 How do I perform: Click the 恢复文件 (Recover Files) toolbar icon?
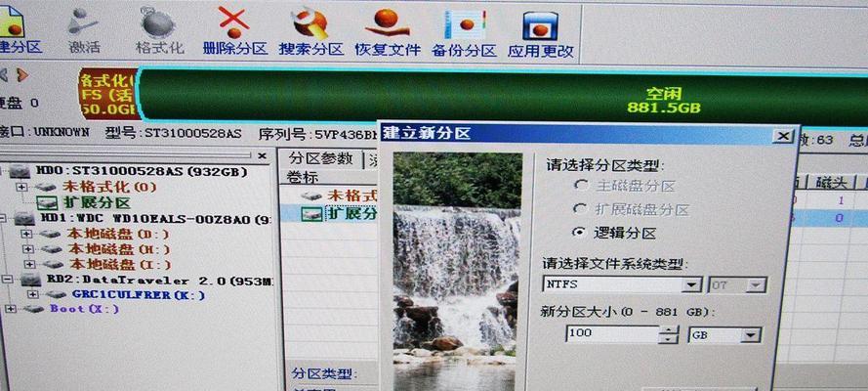coord(388,30)
